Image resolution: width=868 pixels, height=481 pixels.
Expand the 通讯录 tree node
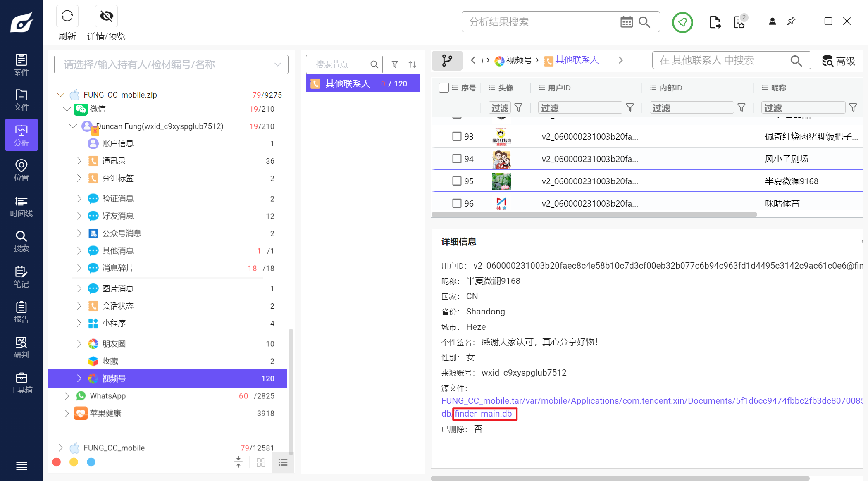click(x=79, y=161)
